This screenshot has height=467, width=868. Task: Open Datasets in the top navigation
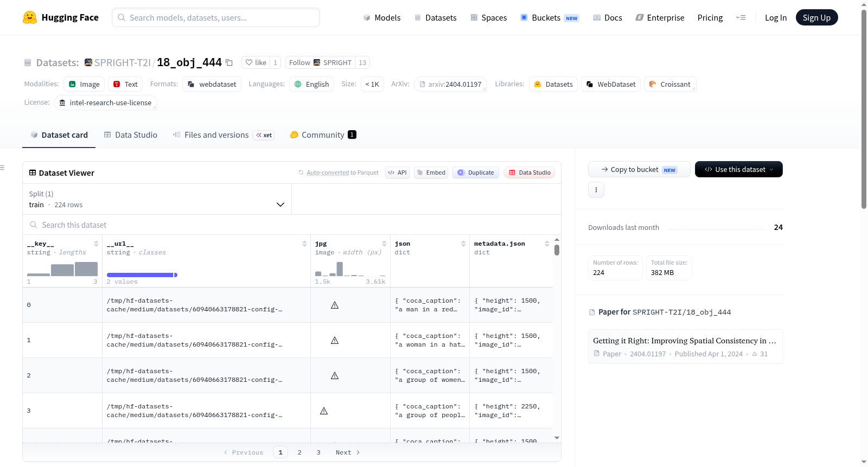pos(435,17)
